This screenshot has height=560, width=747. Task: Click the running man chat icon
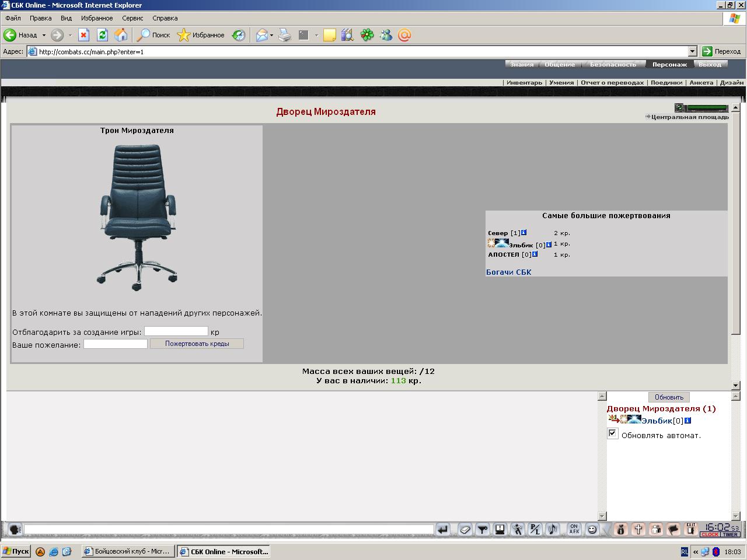pos(518,529)
